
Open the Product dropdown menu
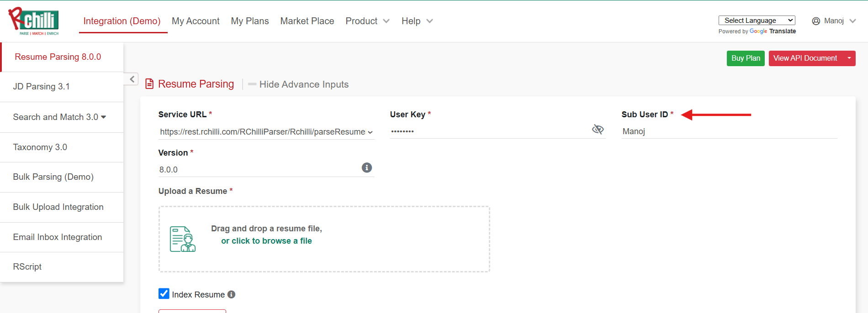pyautogui.click(x=367, y=21)
